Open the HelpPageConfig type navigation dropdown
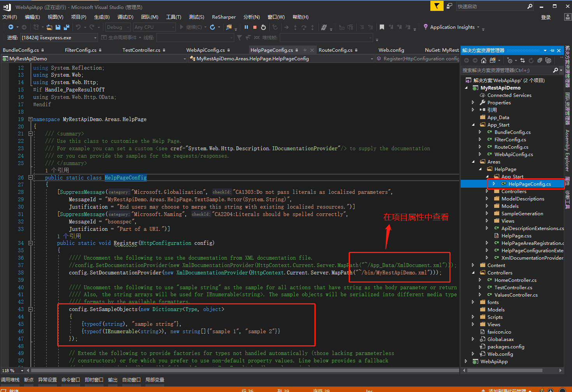This screenshot has height=392, width=572. click(x=281, y=59)
